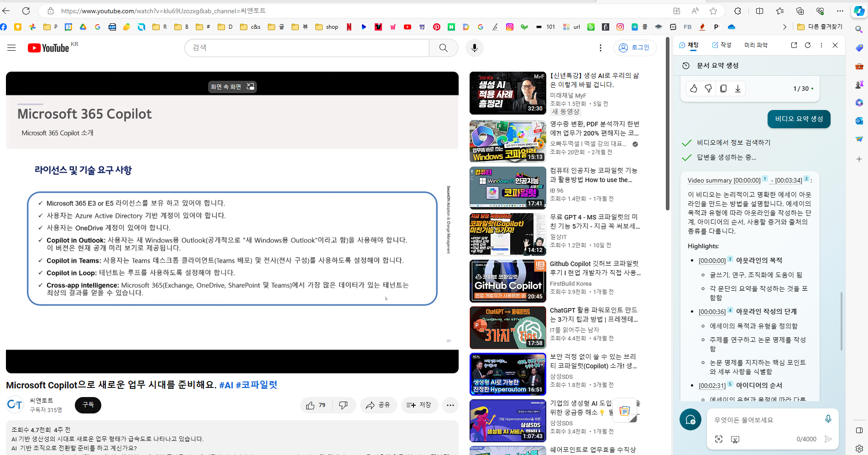The image size is (868, 455).
Task: Open Outlook in Edge sidebar
Action: coord(859,121)
